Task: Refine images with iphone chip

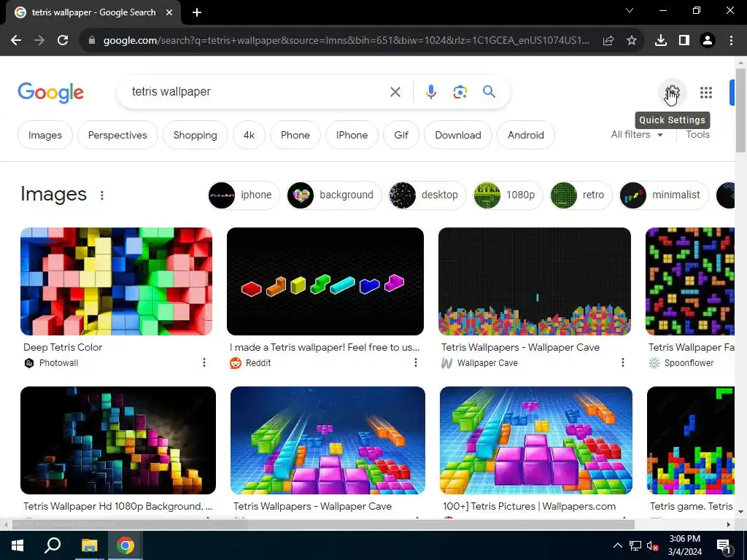Action: click(x=244, y=195)
